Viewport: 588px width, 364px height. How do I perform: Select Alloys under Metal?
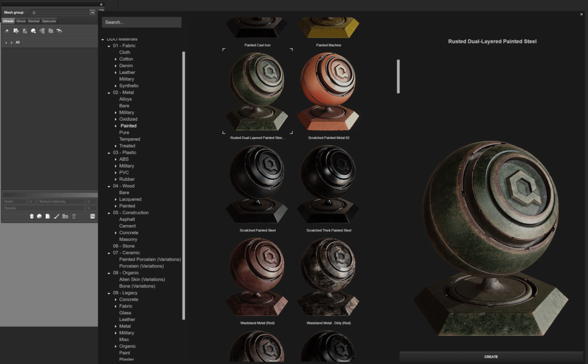[125, 99]
